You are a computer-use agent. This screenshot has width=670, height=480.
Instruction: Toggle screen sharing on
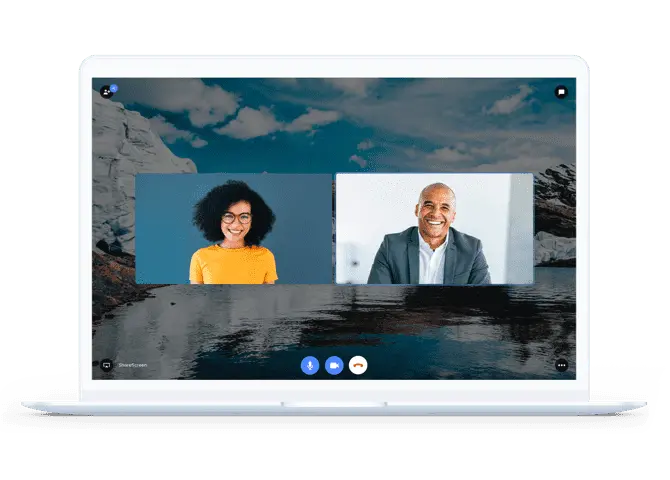coord(106,365)
